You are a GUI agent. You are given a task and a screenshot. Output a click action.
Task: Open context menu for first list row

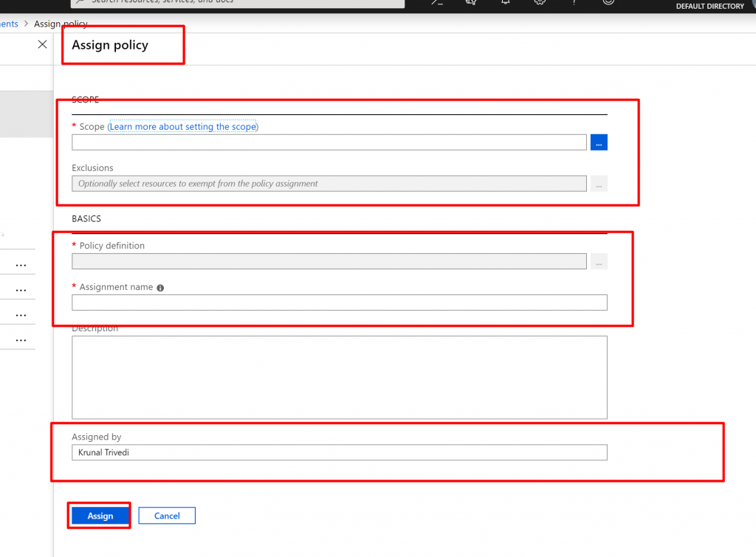pyautogui.click(x=21, y=264)
